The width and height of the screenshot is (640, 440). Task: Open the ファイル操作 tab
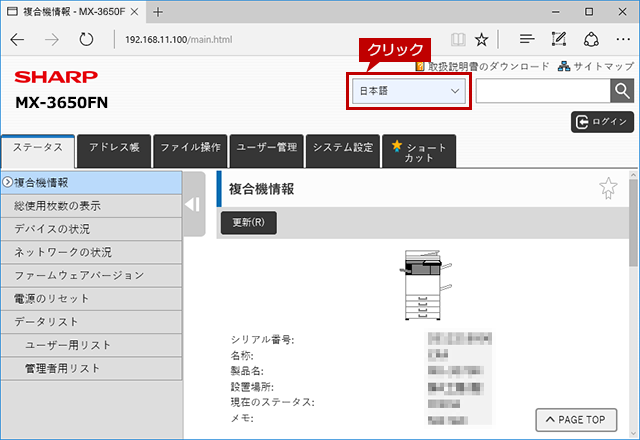(190, 151)
